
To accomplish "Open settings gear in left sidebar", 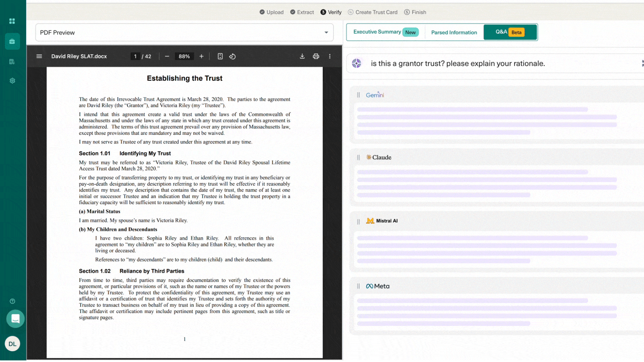I will click(12, 81).
